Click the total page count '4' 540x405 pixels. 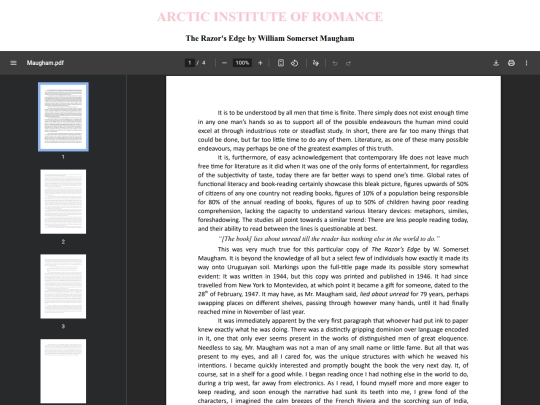(x=204, y=63)
